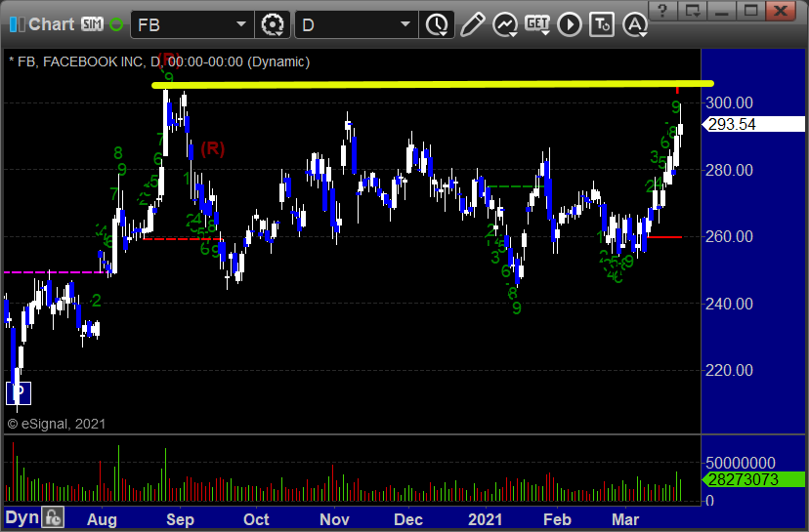Click the 293.54 current price label
The height and width of the screenshot is (532, 809).
(753, 124)
